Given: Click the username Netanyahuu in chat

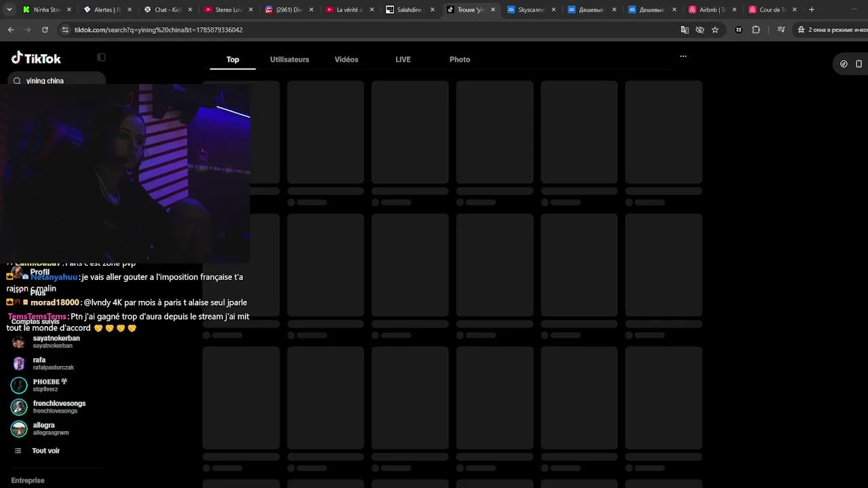Looking at the screenshot, I should [x=54, y=277].
